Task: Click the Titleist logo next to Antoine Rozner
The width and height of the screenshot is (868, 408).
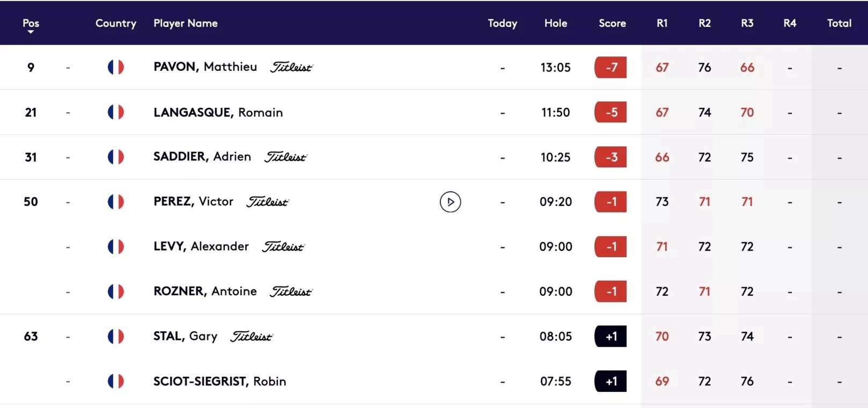Action: pyautogui.click(x=291, y=292)
